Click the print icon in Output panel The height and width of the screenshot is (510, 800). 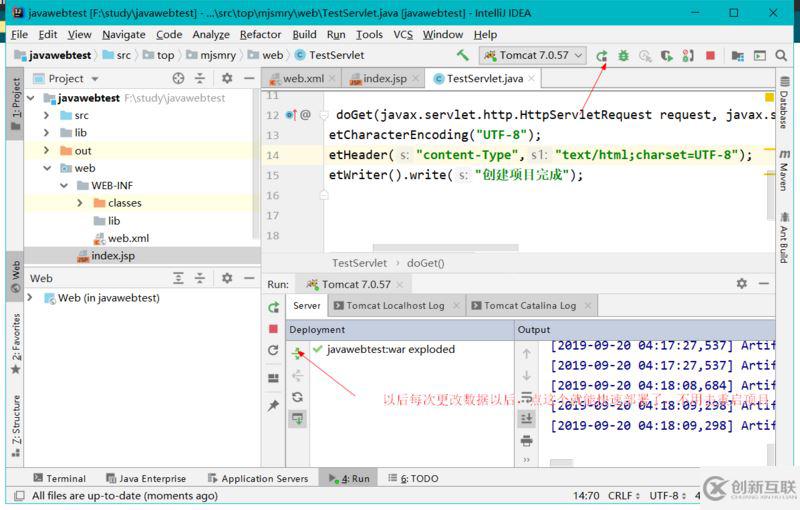click(527, 440)
